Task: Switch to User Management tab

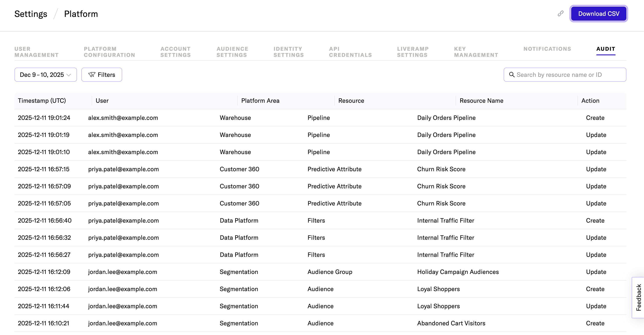Action: (x=36, y=52)
